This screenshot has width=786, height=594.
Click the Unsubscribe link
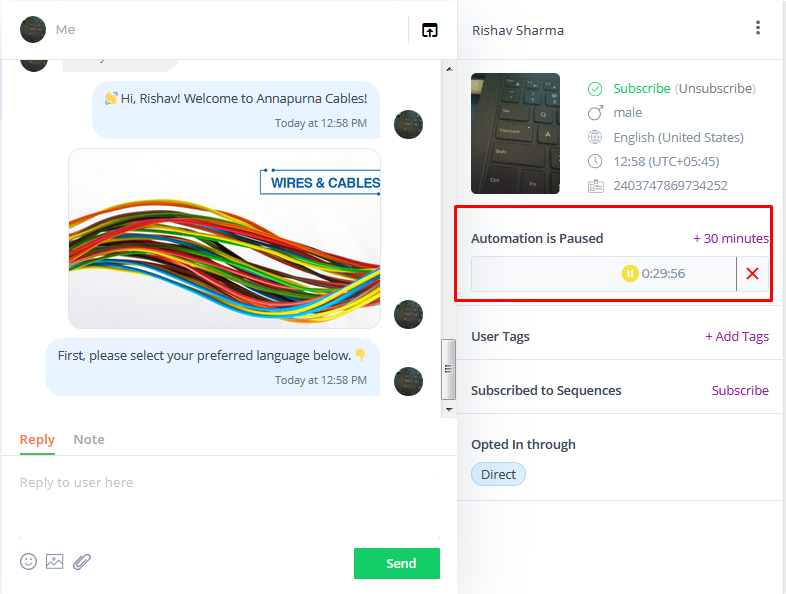(716, 89)
